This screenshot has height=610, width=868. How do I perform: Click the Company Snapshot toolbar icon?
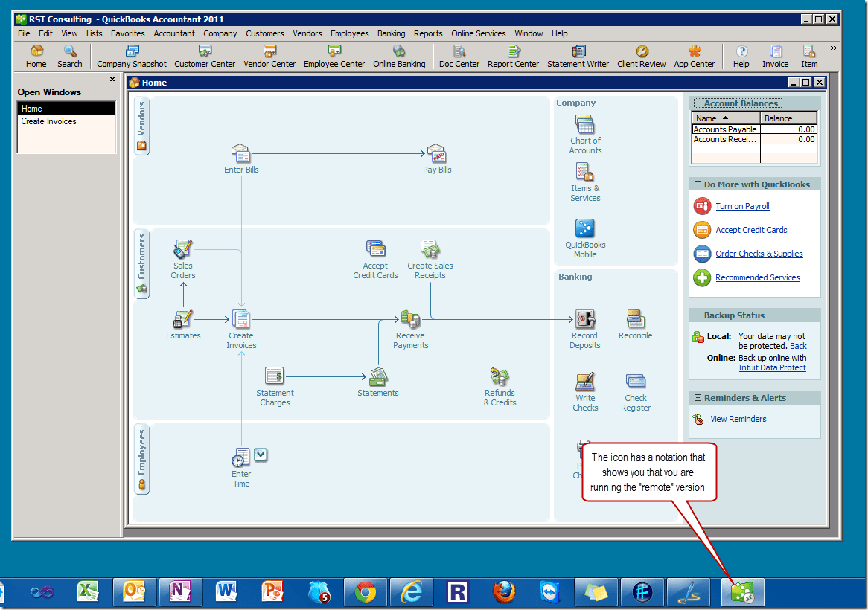point(132,57)
